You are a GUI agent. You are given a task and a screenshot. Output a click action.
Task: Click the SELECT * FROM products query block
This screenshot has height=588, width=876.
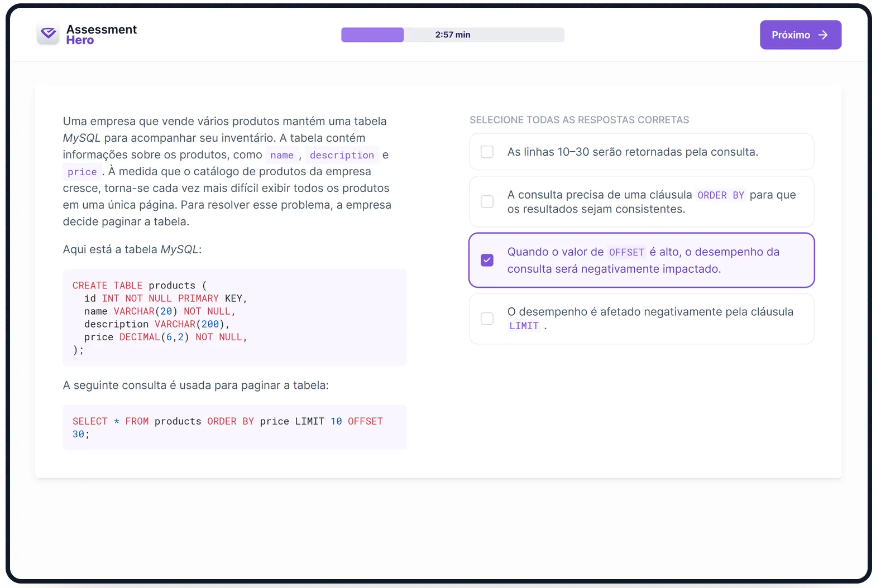pyautogui.click(x=234, y=427)
